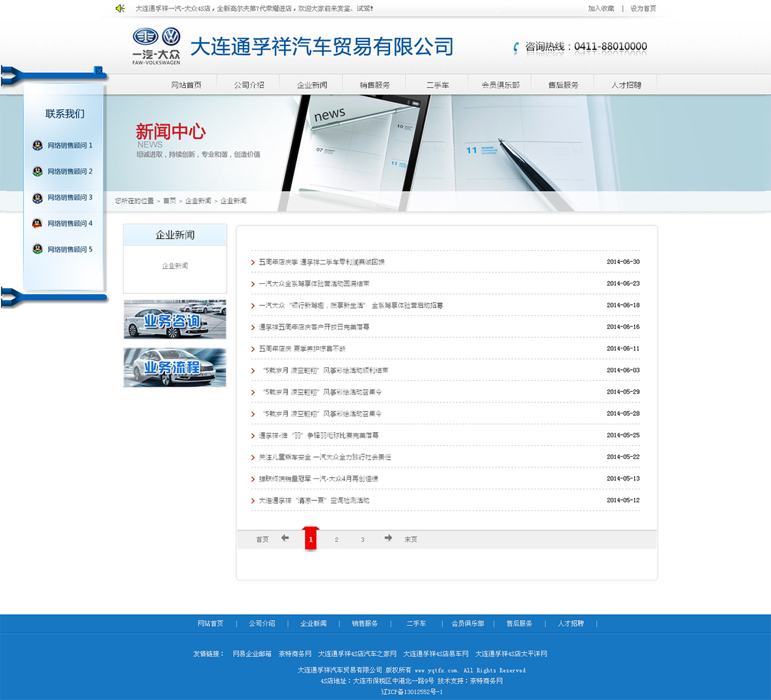771x700 pixels.
Task: Click 加入收藏 link in header
Action: tap(601, 8)
